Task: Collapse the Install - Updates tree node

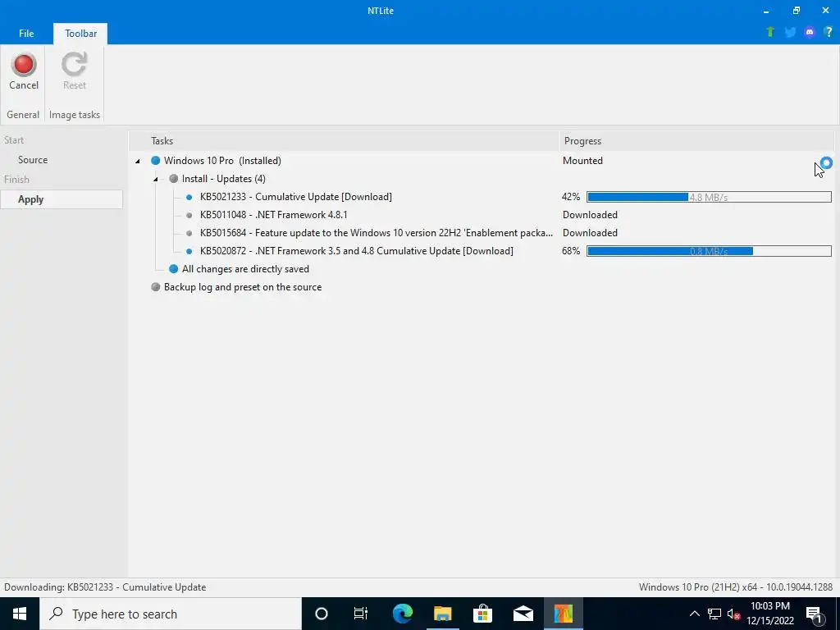Action: [x=155, y=179]
